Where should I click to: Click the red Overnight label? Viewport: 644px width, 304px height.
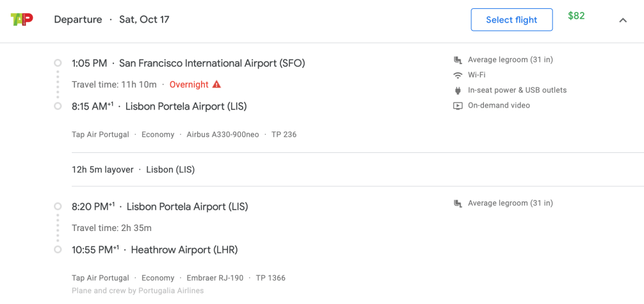tap(189, 84)
